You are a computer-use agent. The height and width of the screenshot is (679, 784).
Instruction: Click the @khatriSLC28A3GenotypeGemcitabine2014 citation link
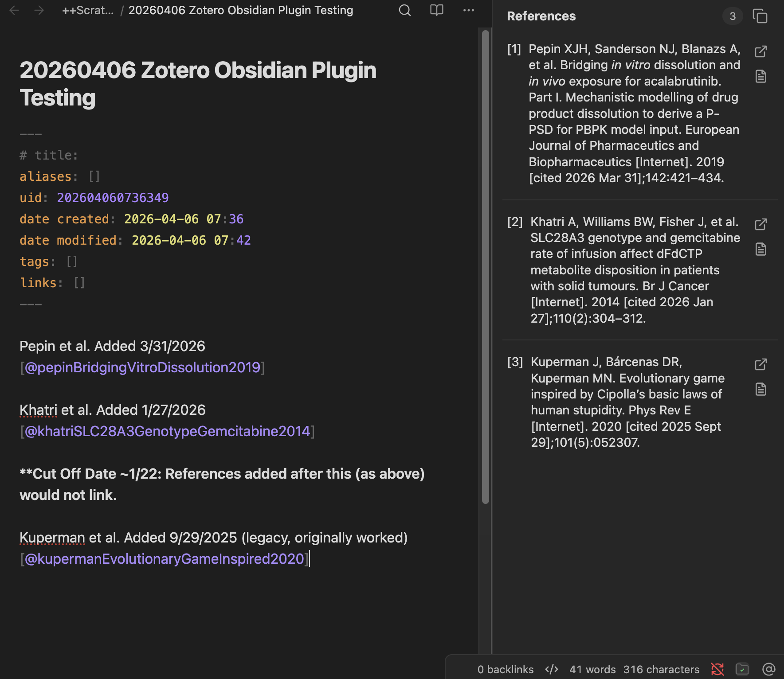(167, 431)
